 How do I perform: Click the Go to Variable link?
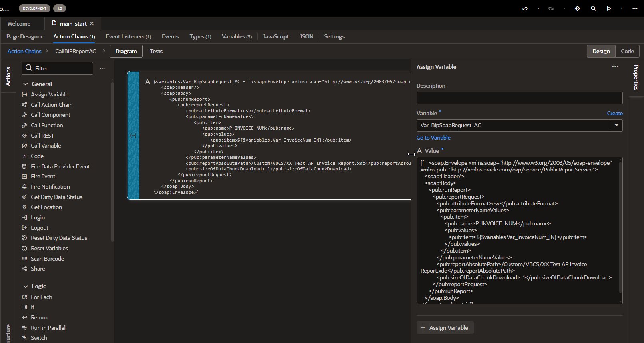(x=433, y=138)
